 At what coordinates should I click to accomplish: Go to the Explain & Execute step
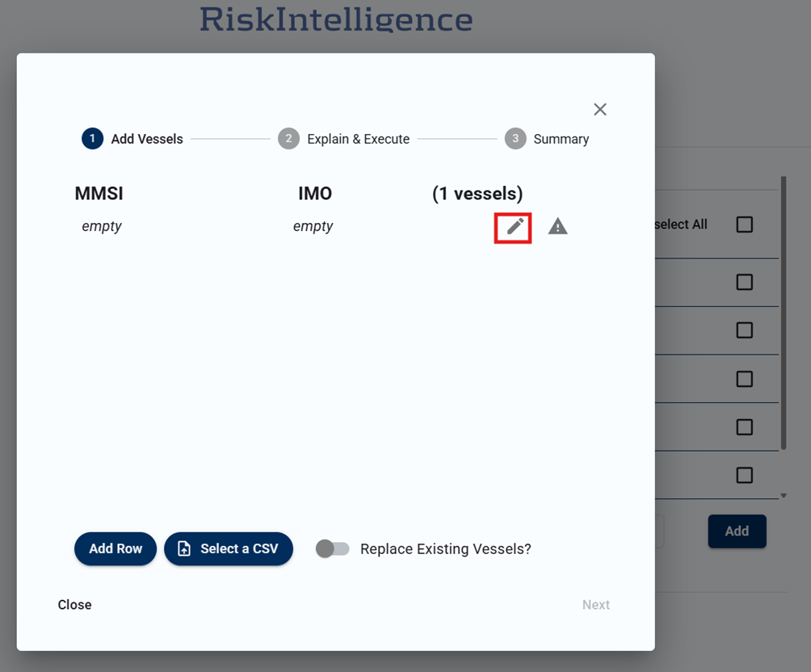point(344,139)
